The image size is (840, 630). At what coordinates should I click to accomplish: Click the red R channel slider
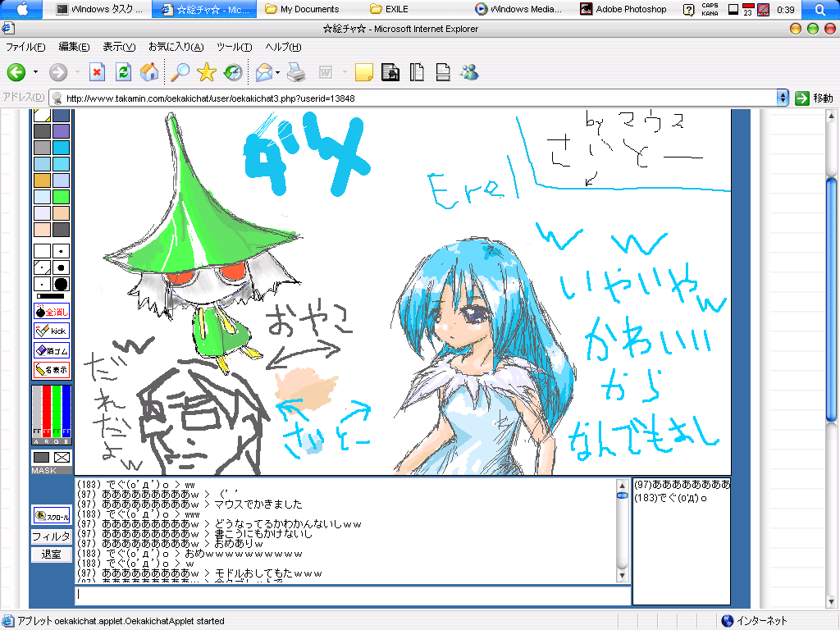click(47, 413)
